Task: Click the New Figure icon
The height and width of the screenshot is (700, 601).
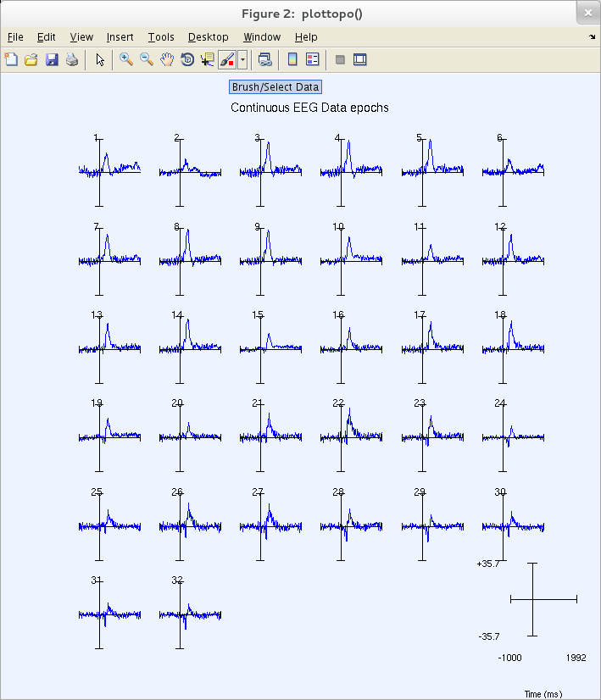Action: click(11, 59)
